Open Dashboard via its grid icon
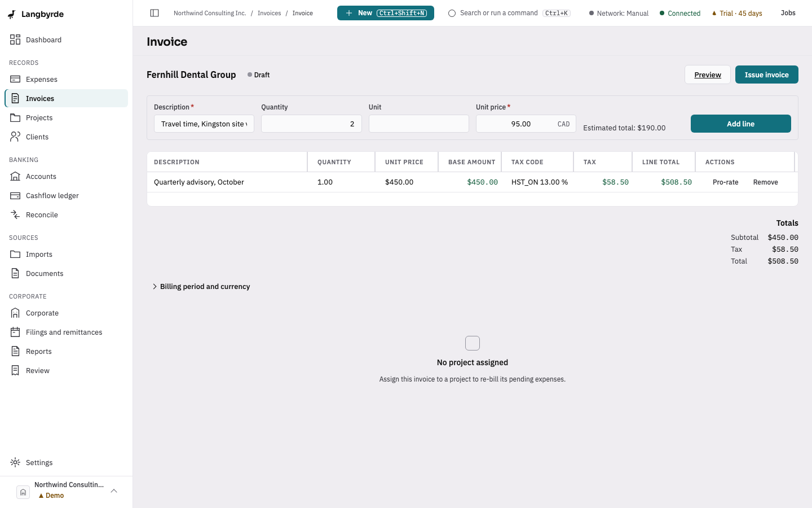812x508 pixels. click(x=15, y=40)
